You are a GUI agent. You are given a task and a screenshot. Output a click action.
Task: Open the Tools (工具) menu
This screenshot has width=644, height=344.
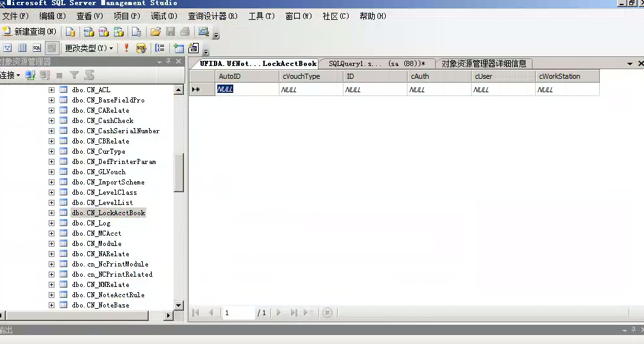tap(261, 16)
